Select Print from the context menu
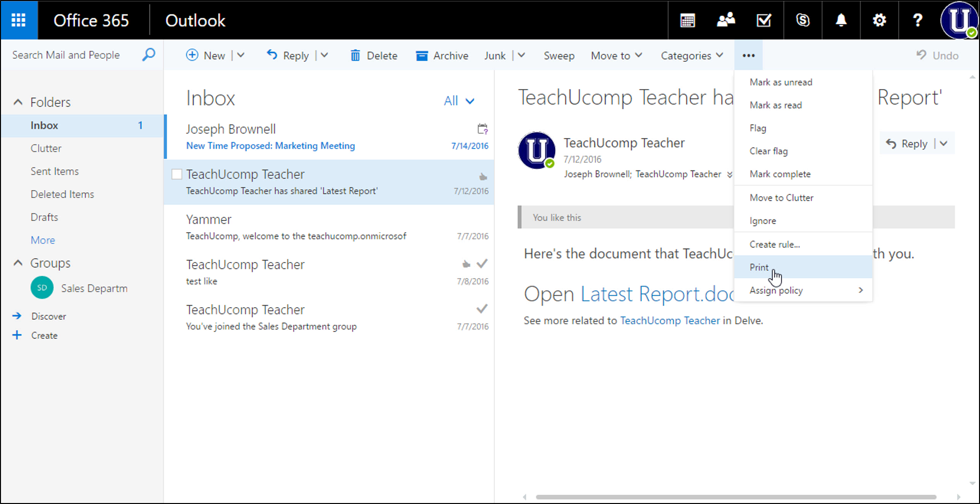The width and height of the screenshot is (980, 504). pyautogui.click(x=759, y=267)
